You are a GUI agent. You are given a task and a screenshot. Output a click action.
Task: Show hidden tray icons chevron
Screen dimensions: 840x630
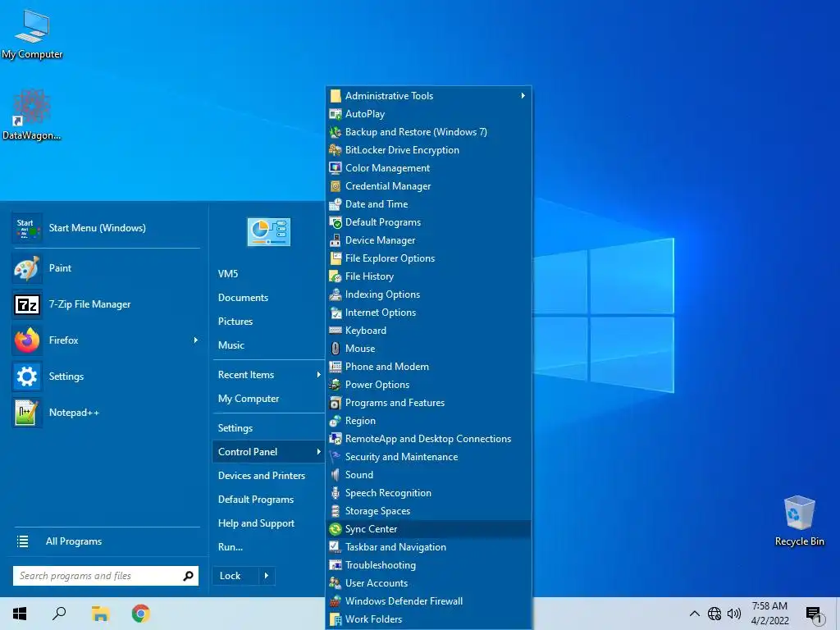point(694,614)
